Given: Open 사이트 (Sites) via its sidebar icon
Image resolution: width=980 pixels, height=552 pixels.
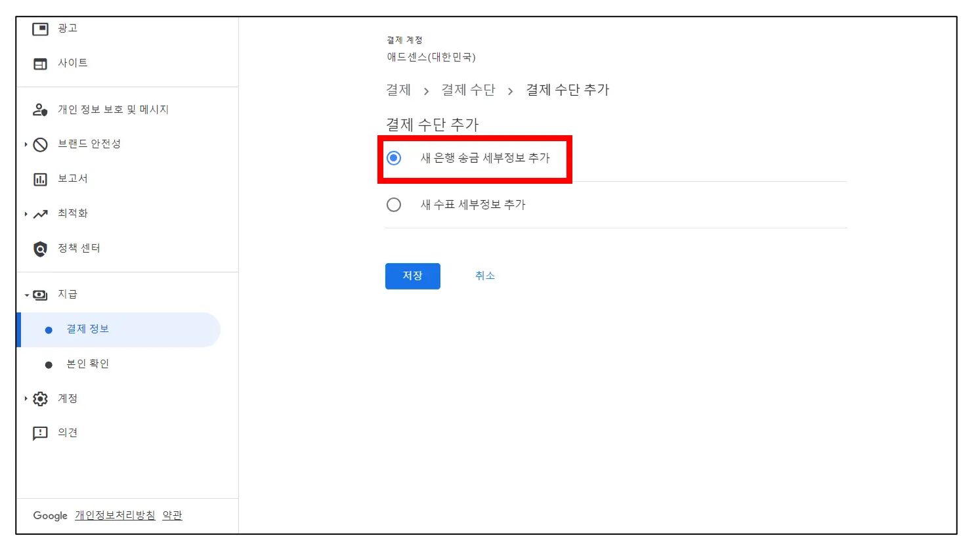Looking at the screenshot, I should pyautogui.click(x=40, y=62).
